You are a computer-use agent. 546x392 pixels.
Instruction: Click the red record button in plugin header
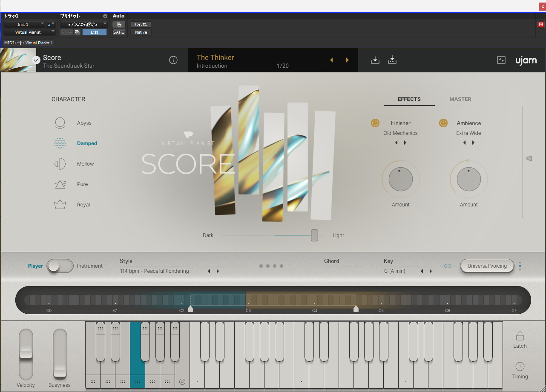(541, 25)
